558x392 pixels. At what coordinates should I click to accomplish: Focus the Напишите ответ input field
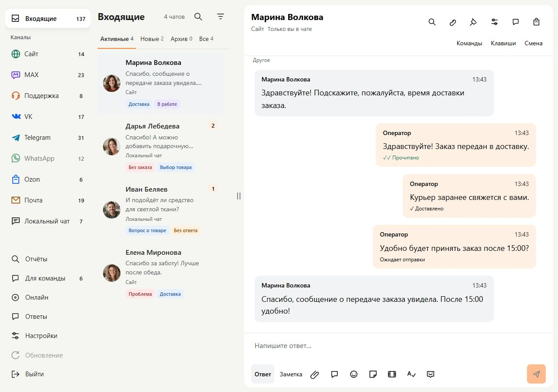click(x=398, y=346)
